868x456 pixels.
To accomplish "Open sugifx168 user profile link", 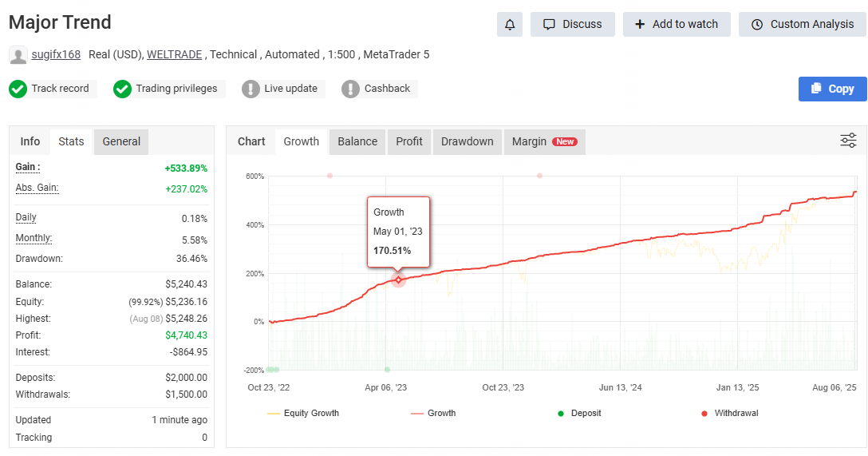I will pyautogui.click(x=56, y=54).
